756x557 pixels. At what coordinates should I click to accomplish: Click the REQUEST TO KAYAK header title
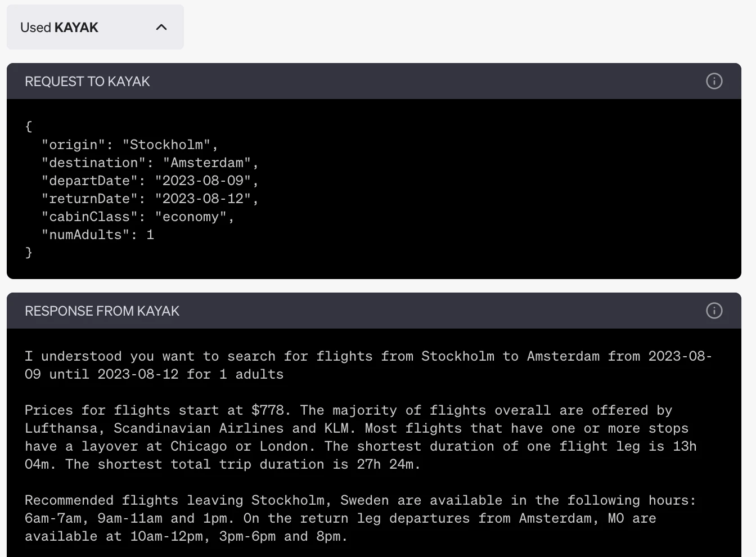pyautogui.click(x=87, y=82)
